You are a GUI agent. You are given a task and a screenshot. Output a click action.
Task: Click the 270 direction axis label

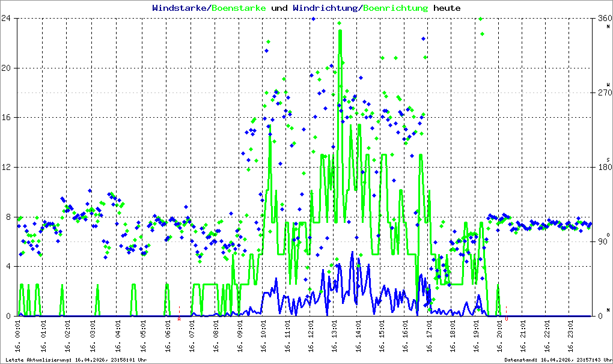point(605,93)
